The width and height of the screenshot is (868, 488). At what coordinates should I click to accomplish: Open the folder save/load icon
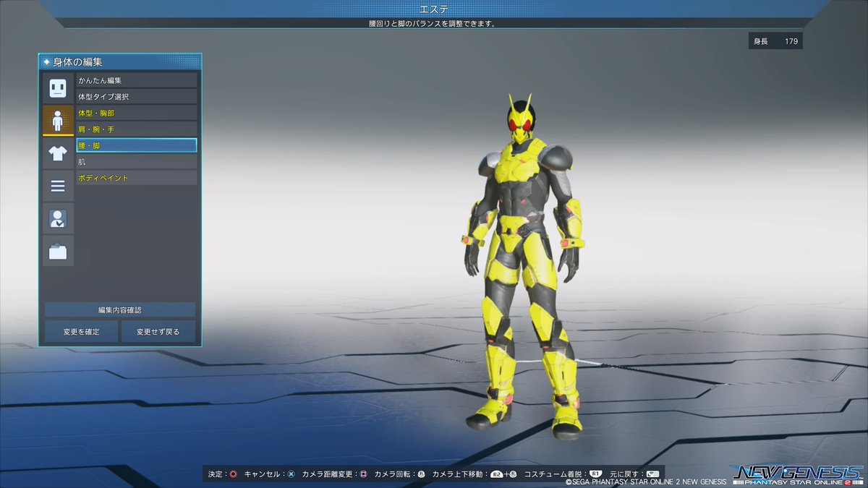(58, 251)
